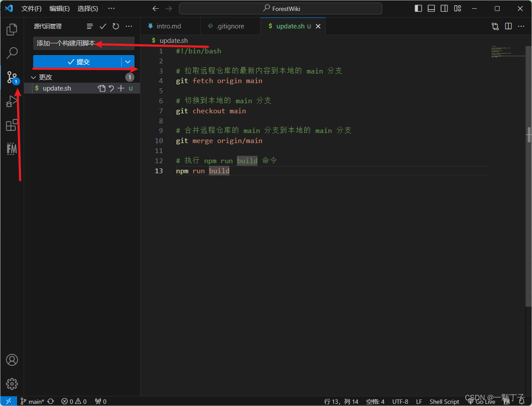
Task: Open the Source Control sidebar icon
Action: pyautogui.click(x=12, y=77)
